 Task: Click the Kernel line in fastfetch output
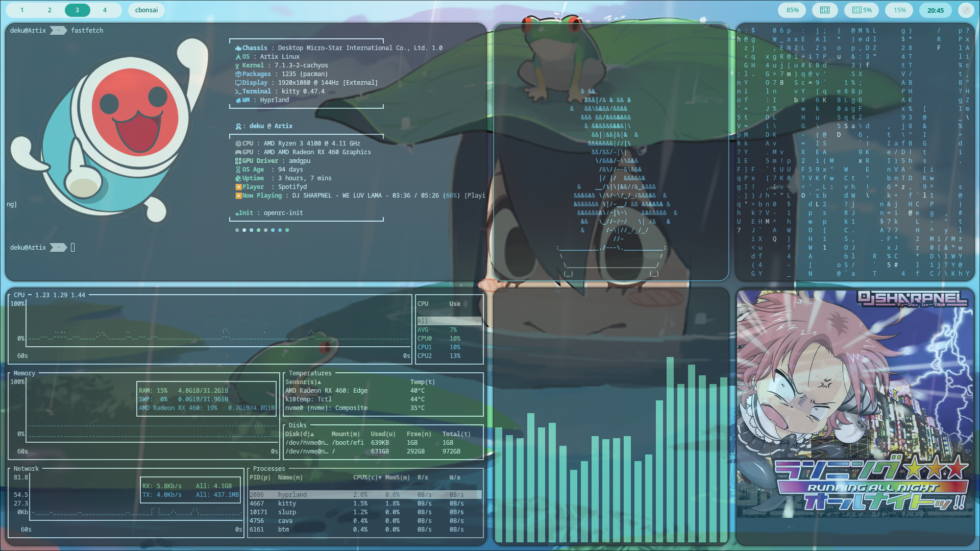[281, 65]
